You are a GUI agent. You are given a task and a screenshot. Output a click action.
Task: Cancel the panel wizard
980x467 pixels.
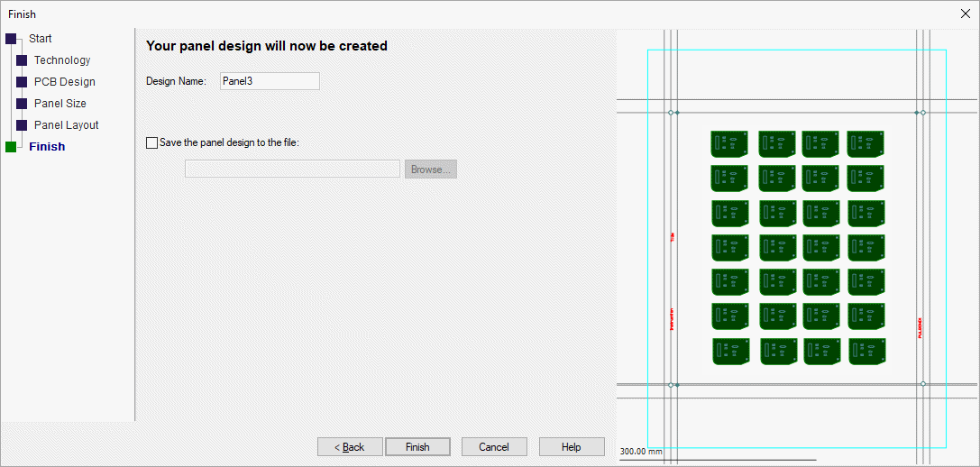click(x=494, y=447)
